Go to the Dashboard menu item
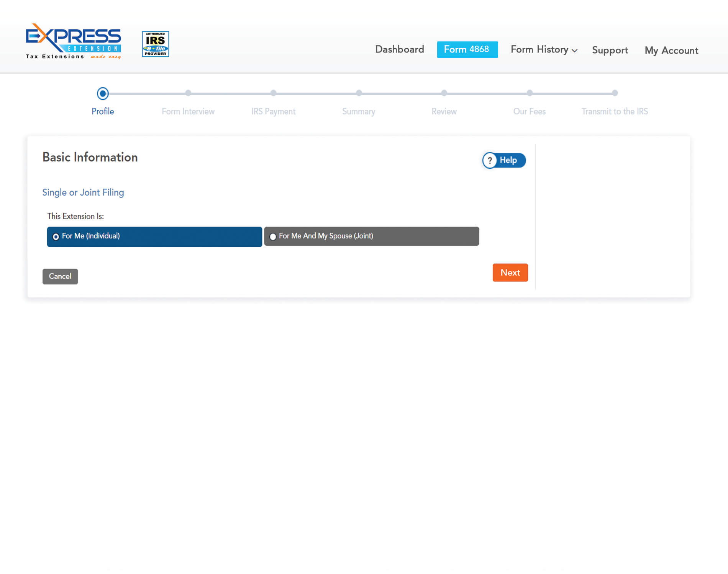Screen dimensions: 728x574 399,49
